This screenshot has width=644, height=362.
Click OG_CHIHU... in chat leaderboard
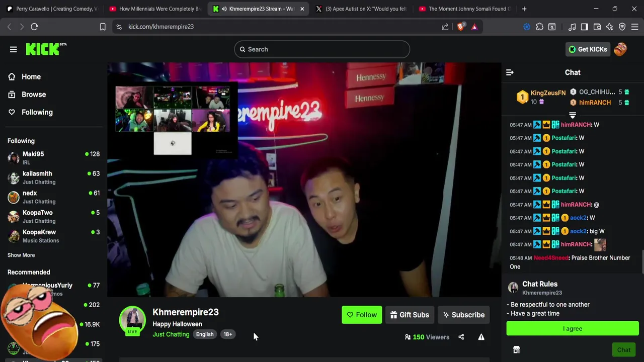597,92
